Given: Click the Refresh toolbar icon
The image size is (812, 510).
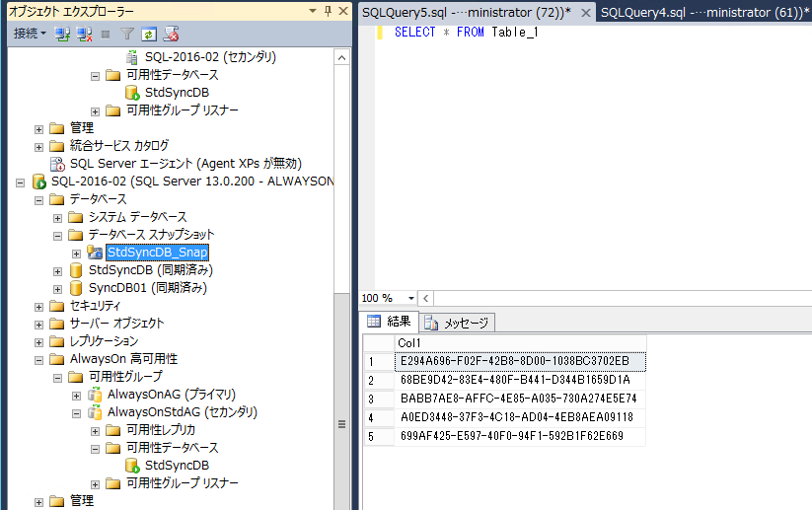Looking at the screenshot, I should click(149, 35).
